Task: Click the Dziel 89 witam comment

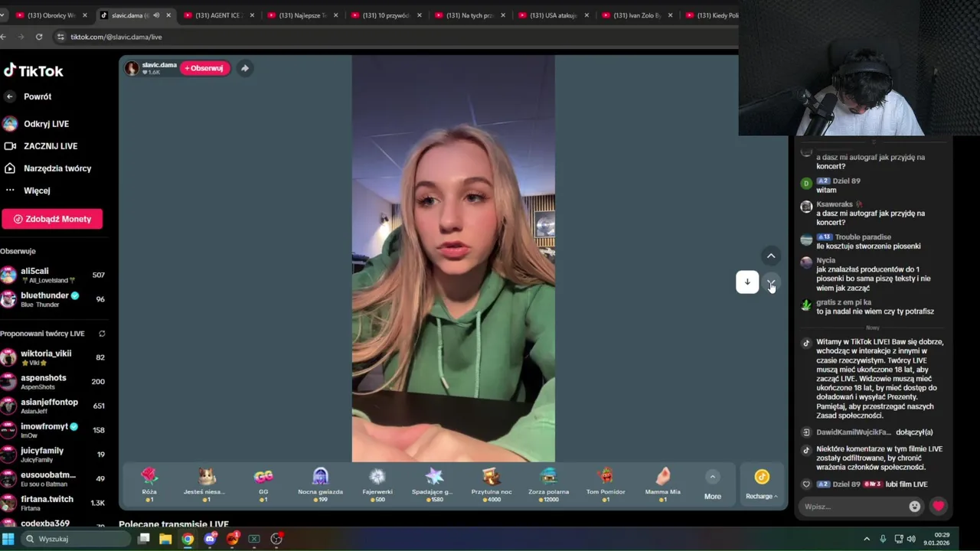Action: click(838, 185)
